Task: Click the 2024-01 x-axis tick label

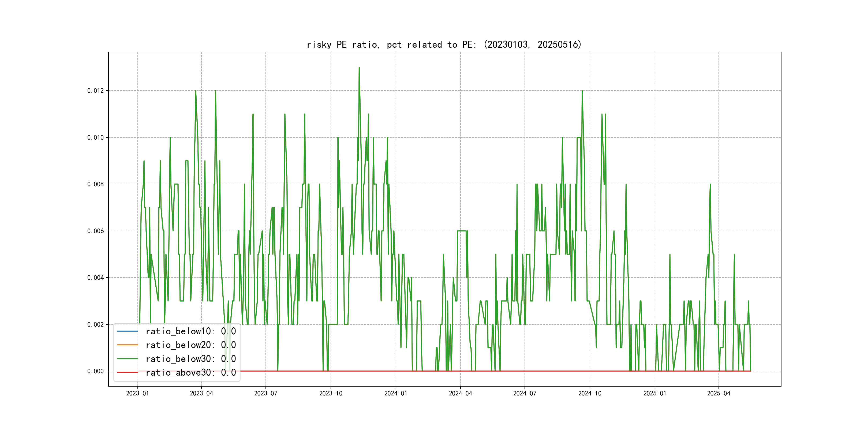Action: 396,393
